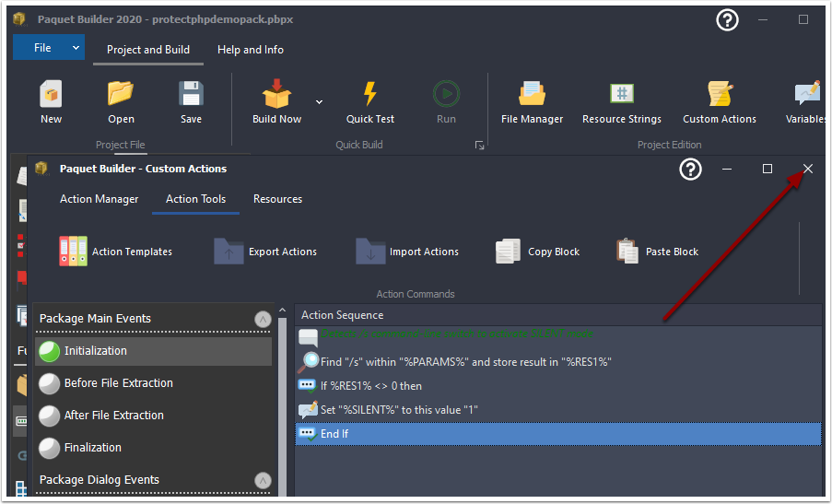Select the Before File Extraction event

(x=118, y=383)
